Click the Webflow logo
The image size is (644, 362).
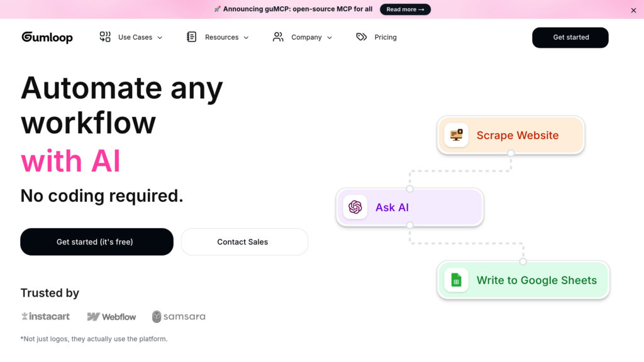tap(111, 316)
